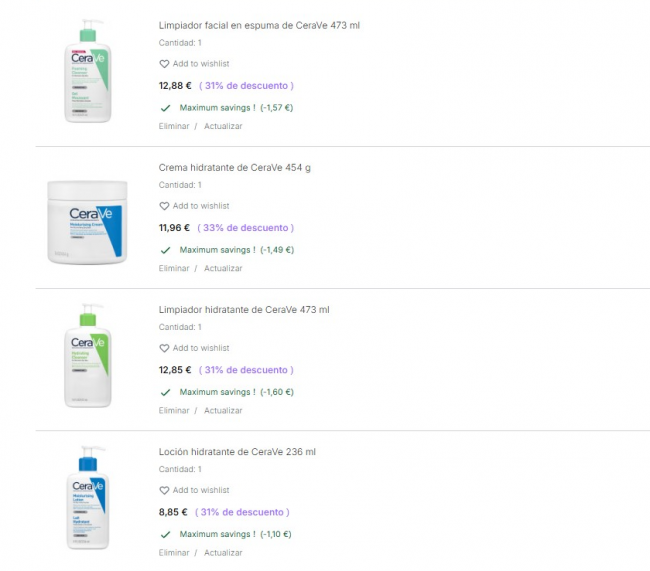The height and width of the screenshot is (571, 650).
Task: Update Crema hidratante with Actualizar link
Action: [223, 268]
